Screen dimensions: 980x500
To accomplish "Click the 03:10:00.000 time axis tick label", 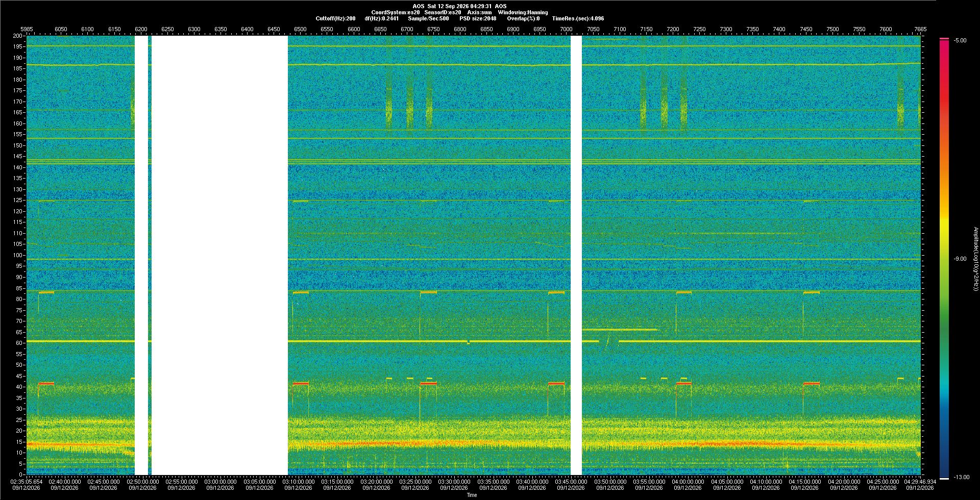I will tap(298, 482).
